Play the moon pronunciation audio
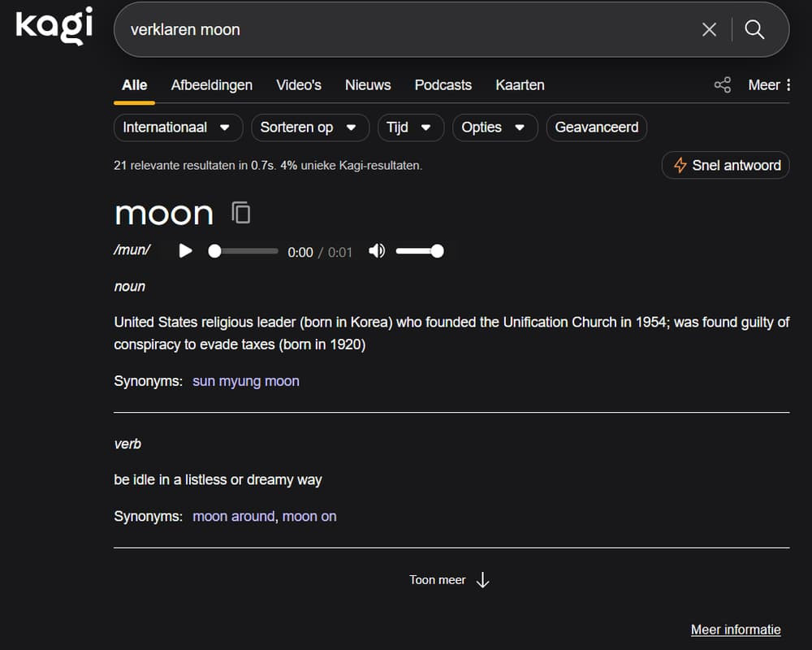This screenshot has width=812, height=650. pos(186,251)
